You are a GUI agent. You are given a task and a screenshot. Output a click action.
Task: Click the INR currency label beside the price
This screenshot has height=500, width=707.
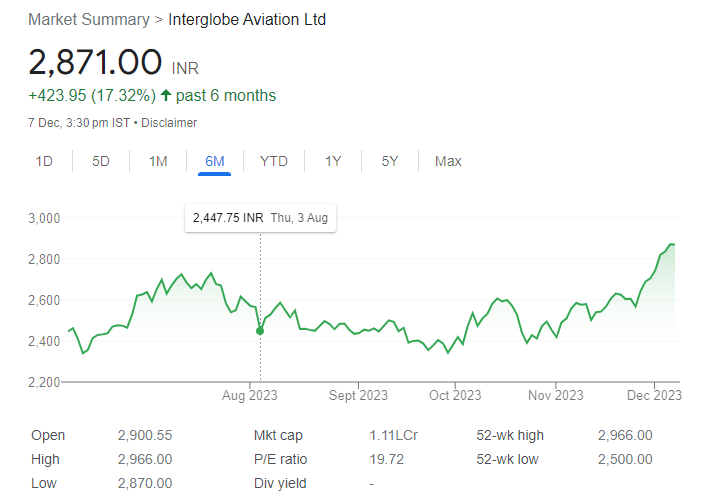pyautogui.click(x=185, y=68)
